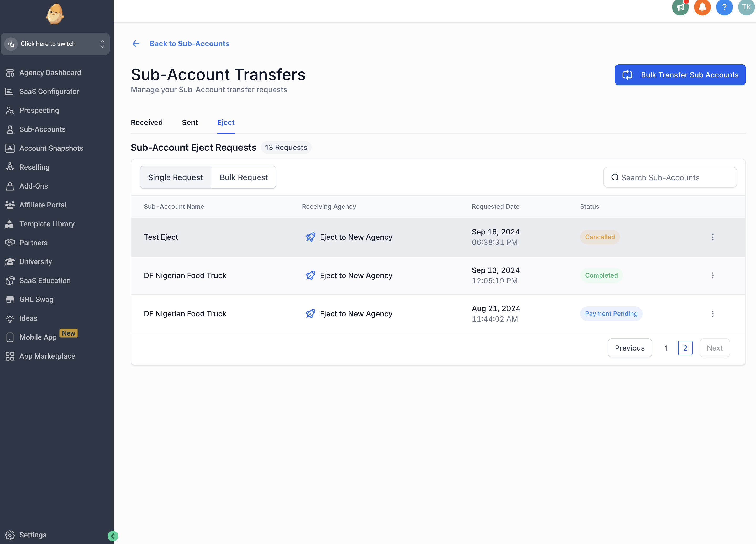Click rocket icon in Test Eject row
Viewport: 756px width, 544px height.
click(310, 237)
